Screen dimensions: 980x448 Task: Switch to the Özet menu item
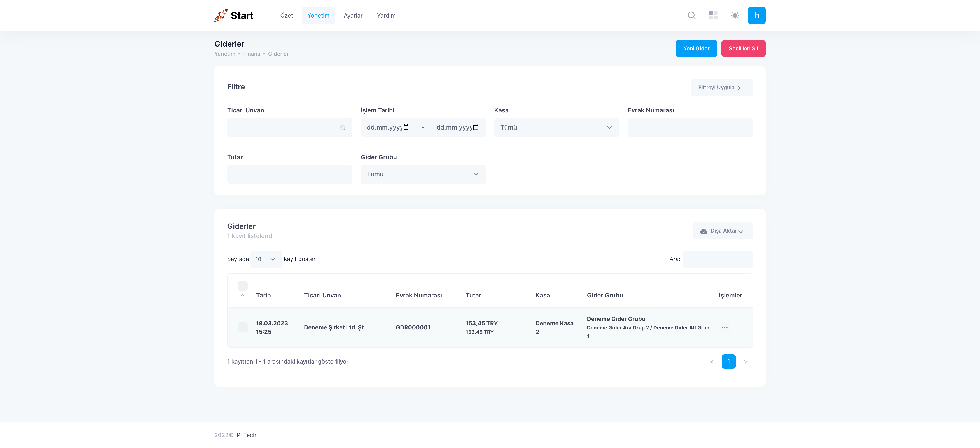click(286, 16)
